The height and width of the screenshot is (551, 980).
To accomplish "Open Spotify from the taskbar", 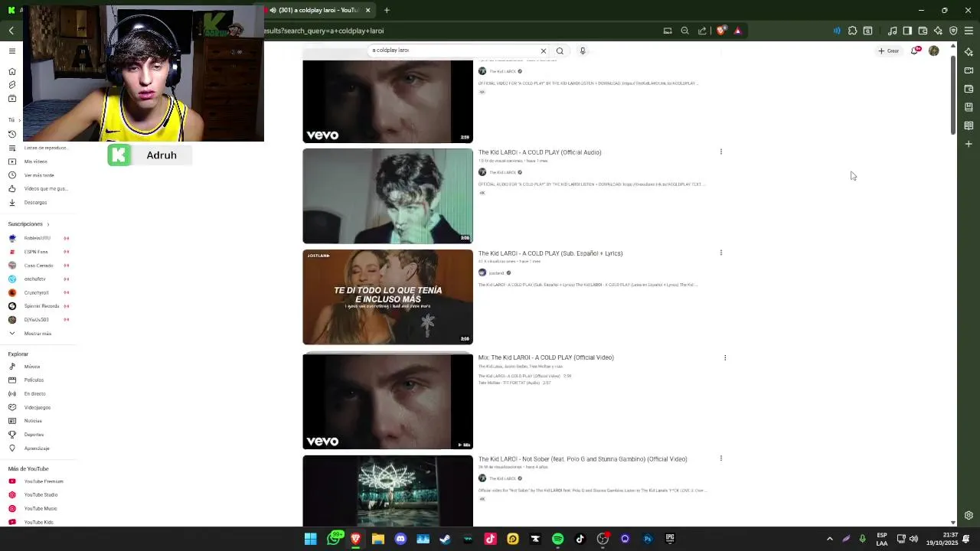I will tap(557, 539).
